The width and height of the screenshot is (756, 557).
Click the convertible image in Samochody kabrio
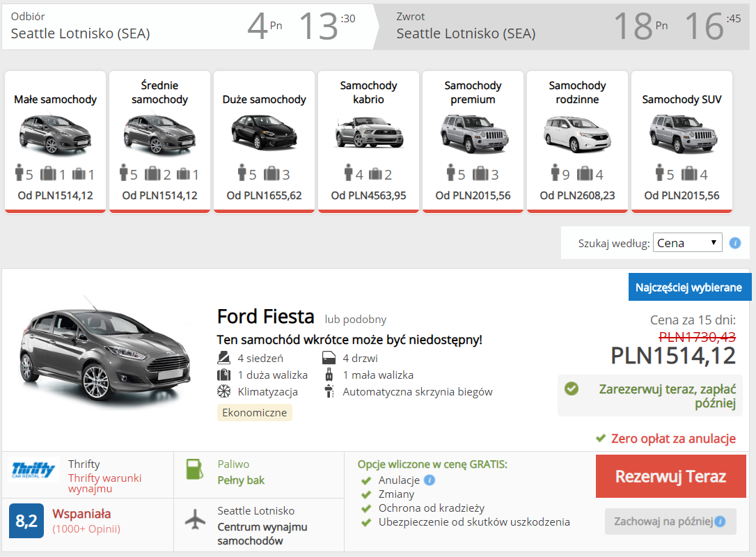point(370,132)
